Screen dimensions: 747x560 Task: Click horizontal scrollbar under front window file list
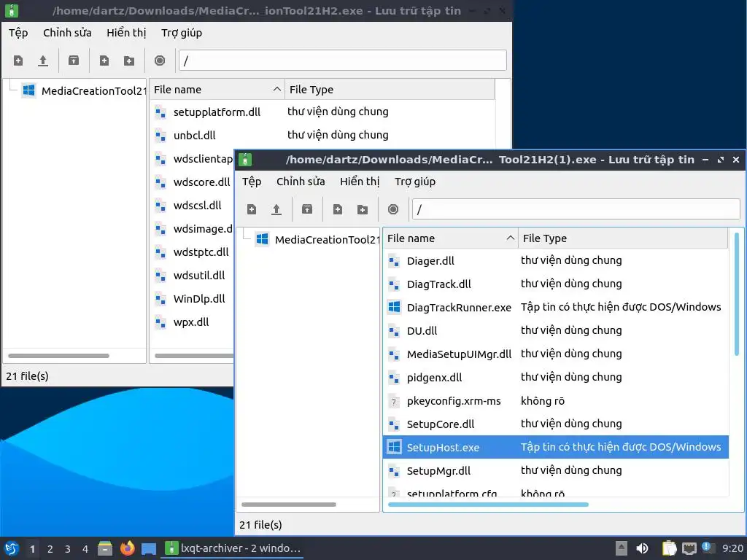tap(488, 505)
